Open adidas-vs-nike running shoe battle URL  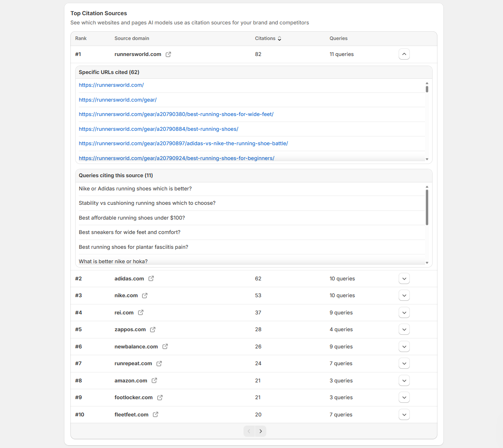(183, 144)
